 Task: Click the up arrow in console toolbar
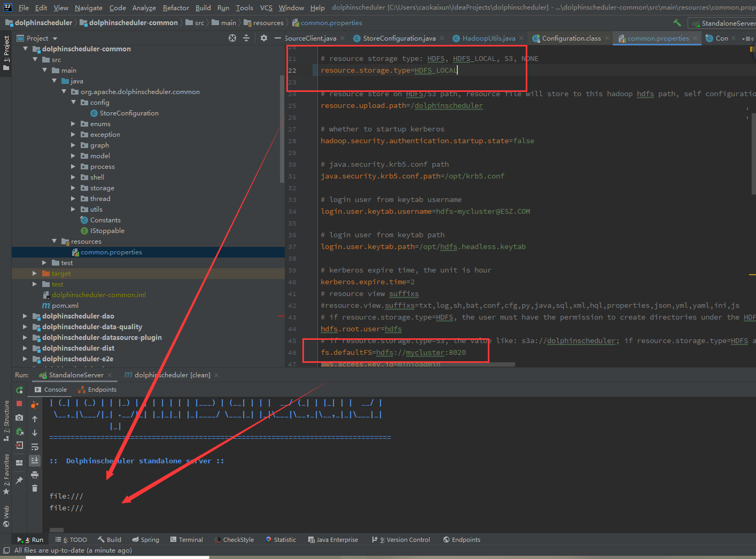[x=35, y=419]
